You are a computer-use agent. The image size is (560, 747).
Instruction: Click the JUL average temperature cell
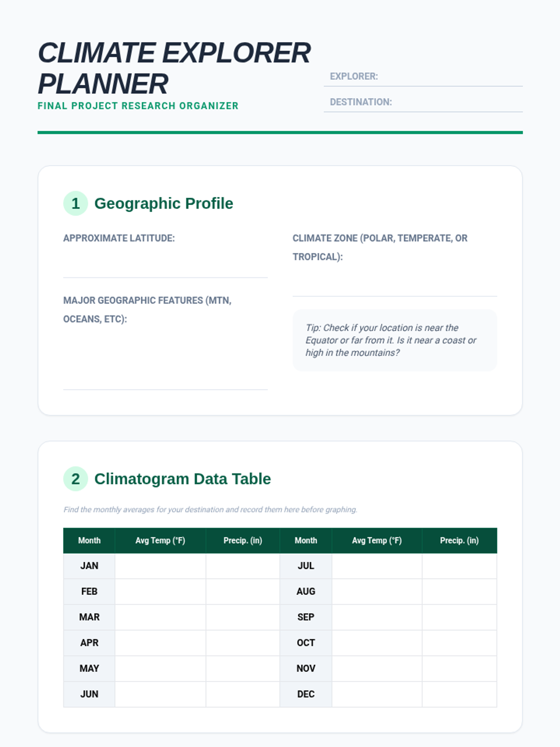pos(377,566)
